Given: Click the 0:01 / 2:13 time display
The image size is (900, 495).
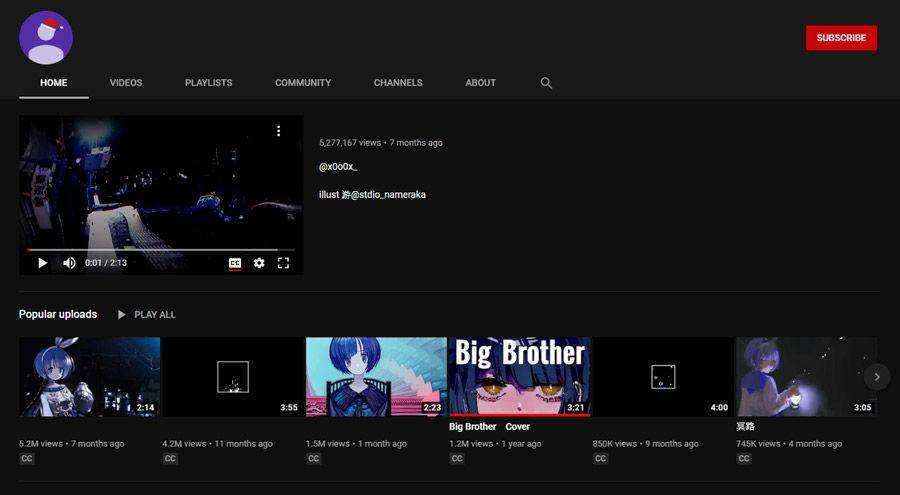Looking at the screenshot, I should [106, 263].
